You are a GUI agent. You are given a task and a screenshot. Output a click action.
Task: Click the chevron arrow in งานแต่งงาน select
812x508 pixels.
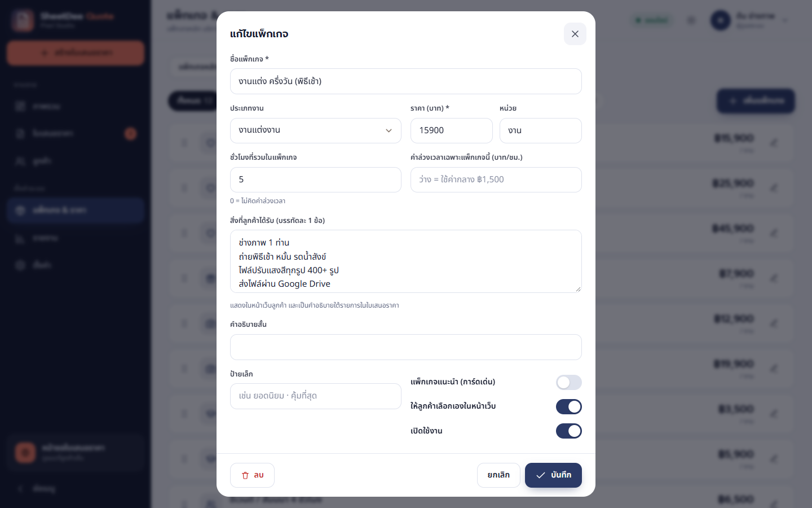389,130
